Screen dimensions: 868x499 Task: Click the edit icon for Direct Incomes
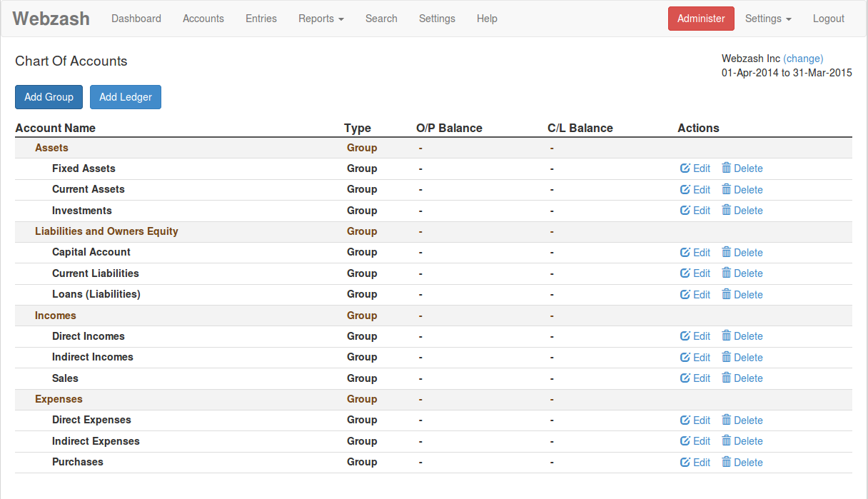(x=685, y=336)
